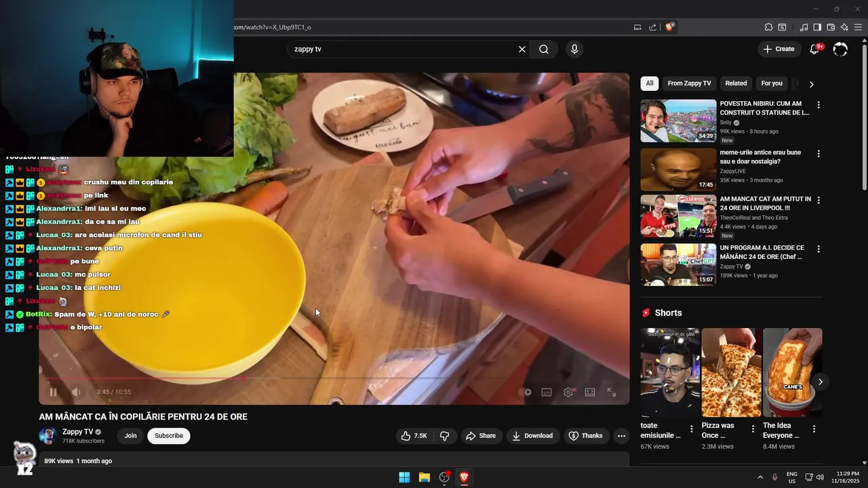Viewport: 868px width, 488px height.
Task: Mute the video player volume
Action: pos(76,392)
